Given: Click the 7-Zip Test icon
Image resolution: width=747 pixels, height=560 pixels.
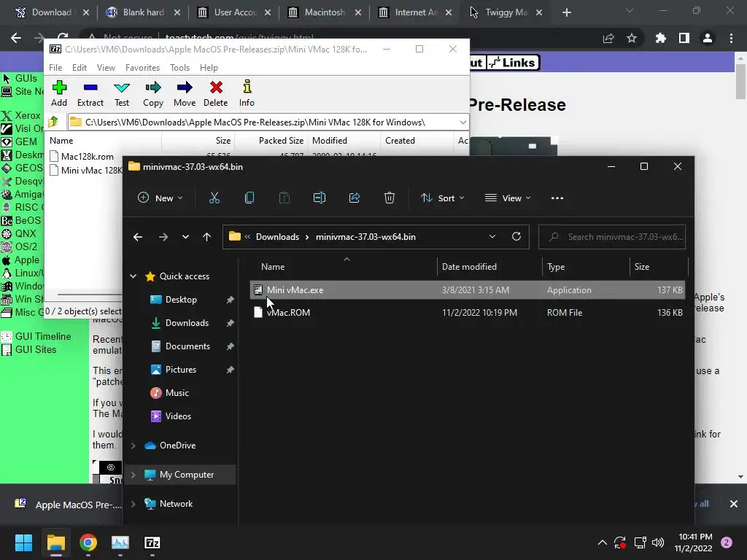Looking at the screenshot, I should coord(122,87).
